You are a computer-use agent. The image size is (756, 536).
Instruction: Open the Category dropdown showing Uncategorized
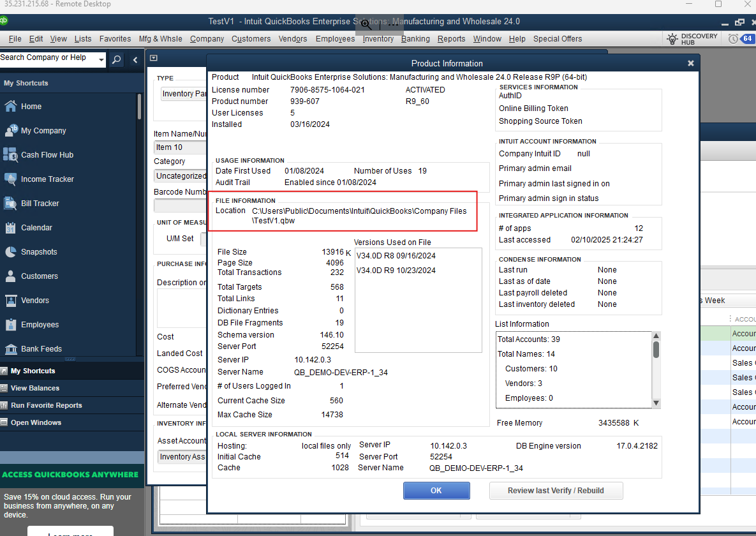click(181, 176)
